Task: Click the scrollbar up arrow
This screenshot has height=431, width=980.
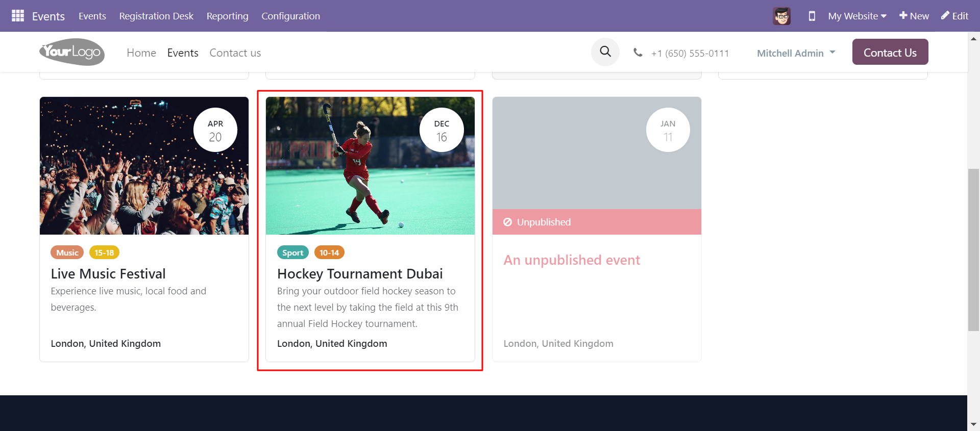Action: tap(973, 38)
